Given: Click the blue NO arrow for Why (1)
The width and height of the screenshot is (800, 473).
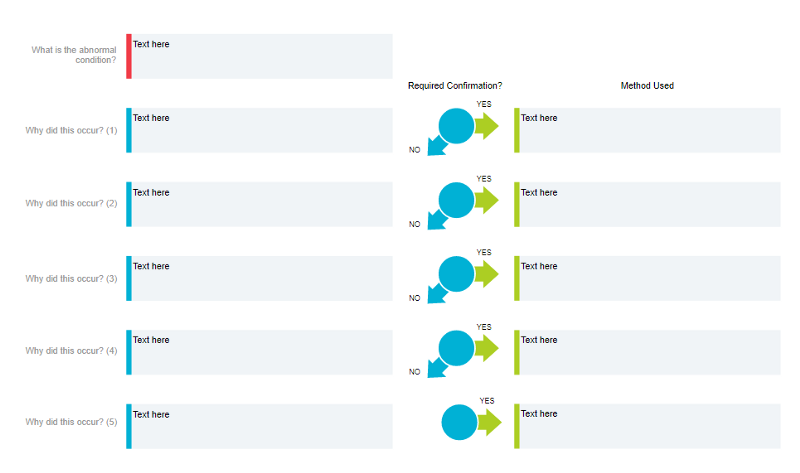Looking at the screenshot, I should (436, 147).
